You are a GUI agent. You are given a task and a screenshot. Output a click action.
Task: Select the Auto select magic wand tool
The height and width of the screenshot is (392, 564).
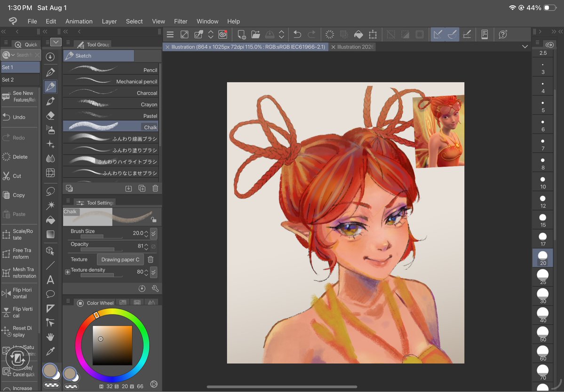50,205
